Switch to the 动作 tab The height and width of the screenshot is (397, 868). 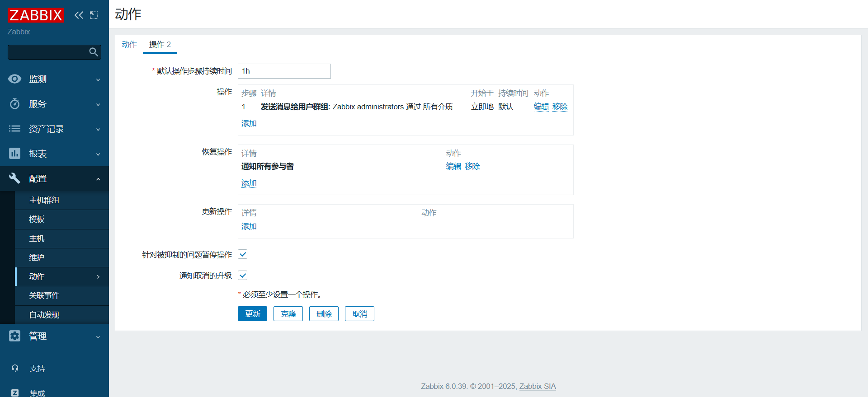click(129, 44)
